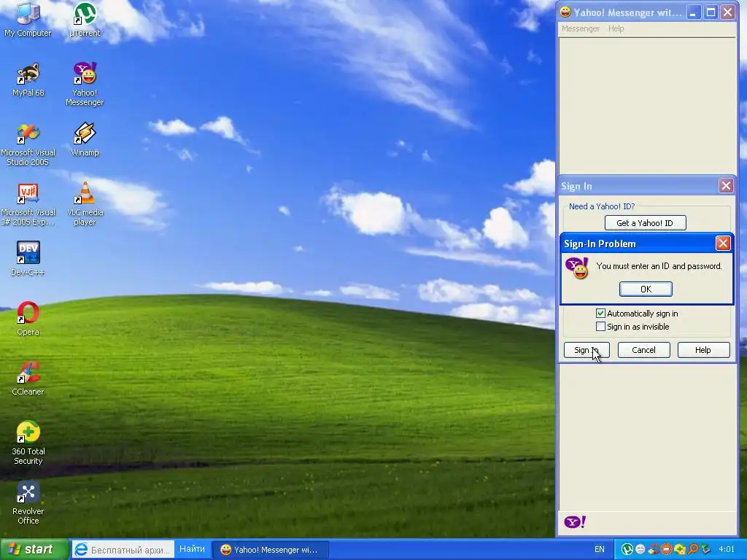Open the Windows start menu
The height and width of the screenshot is (560, 747).
click(x=34, y=550)
